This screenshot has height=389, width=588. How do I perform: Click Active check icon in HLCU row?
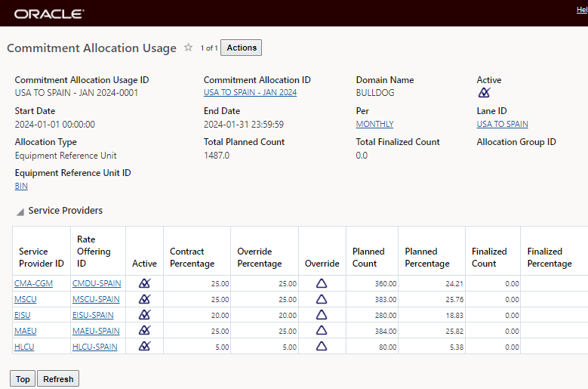pos(145,346)
